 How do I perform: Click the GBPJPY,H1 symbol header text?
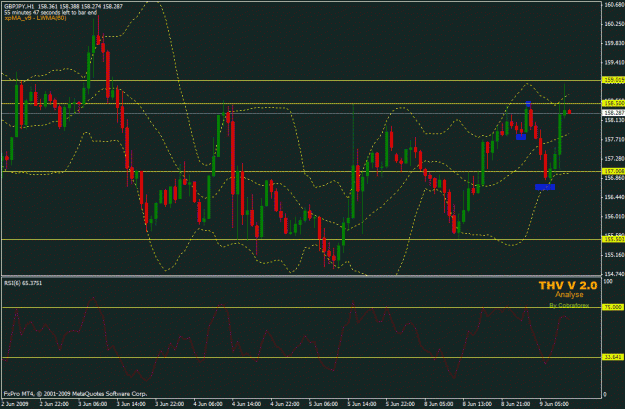click(19, 6)
